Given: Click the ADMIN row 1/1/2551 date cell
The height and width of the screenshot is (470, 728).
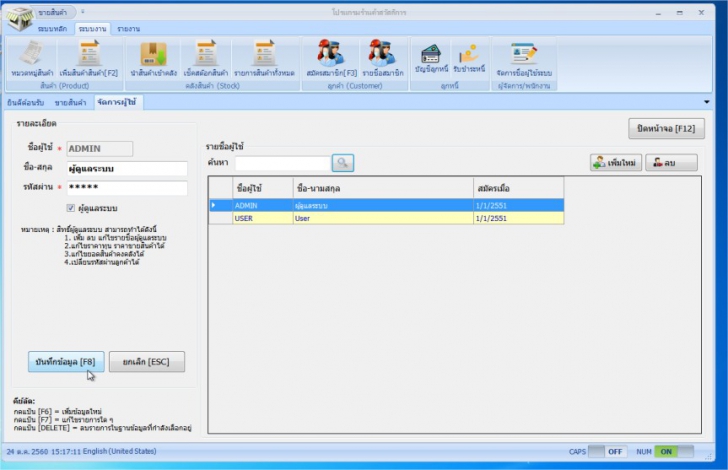Looking at the screenshot, I should (x=519, y=205).
